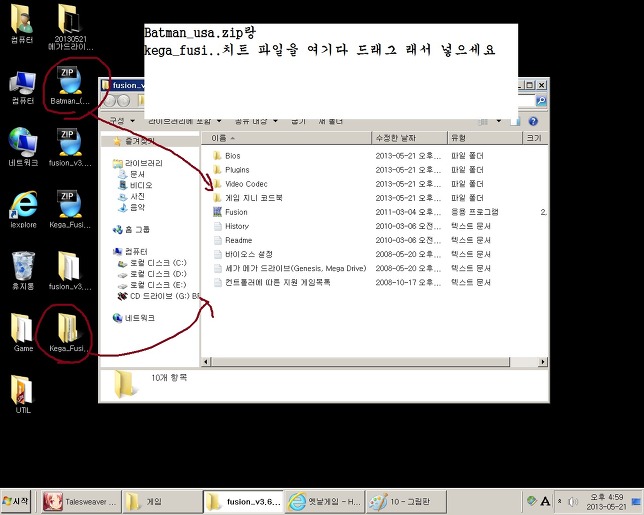Click the Explorer forward navigation button
This screenshot has height=515, width=644.
pos(124,101)
